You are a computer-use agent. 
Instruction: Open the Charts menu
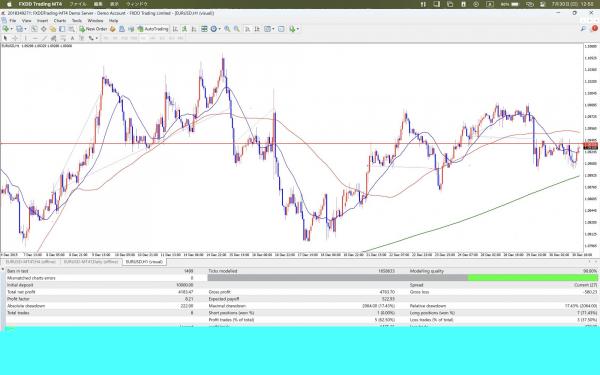[x=60, y=21]
